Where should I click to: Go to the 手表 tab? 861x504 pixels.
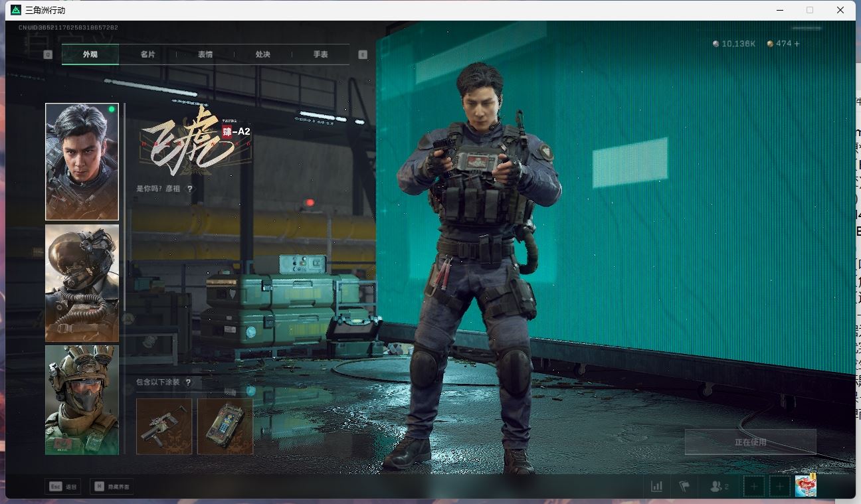click(321, 54)
